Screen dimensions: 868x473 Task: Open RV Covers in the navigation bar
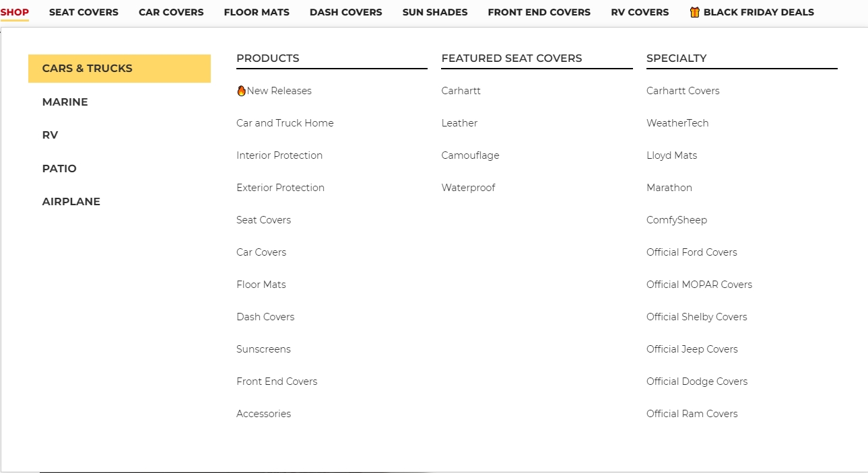click(x=640, y=12)
